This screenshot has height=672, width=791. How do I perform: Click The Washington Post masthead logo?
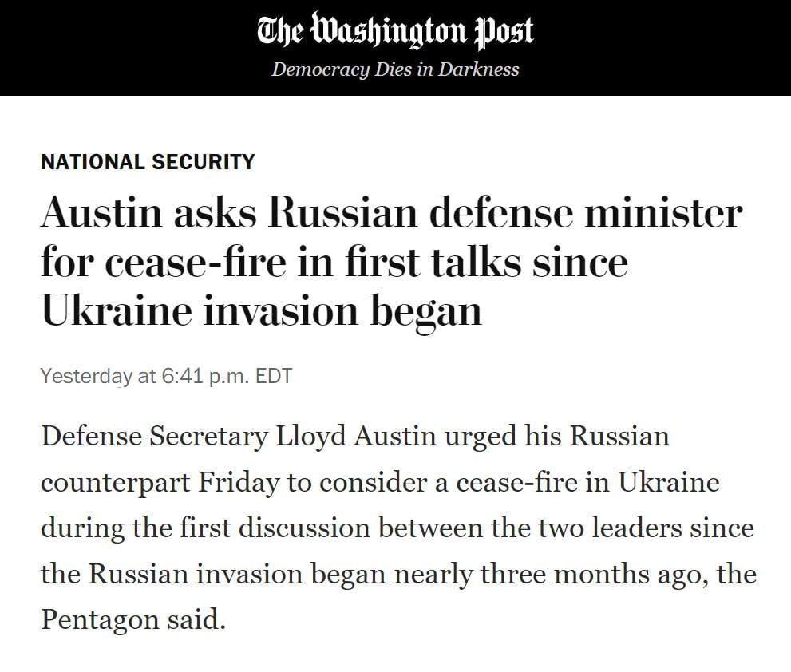pyautogui.click(x=395, y=30)
